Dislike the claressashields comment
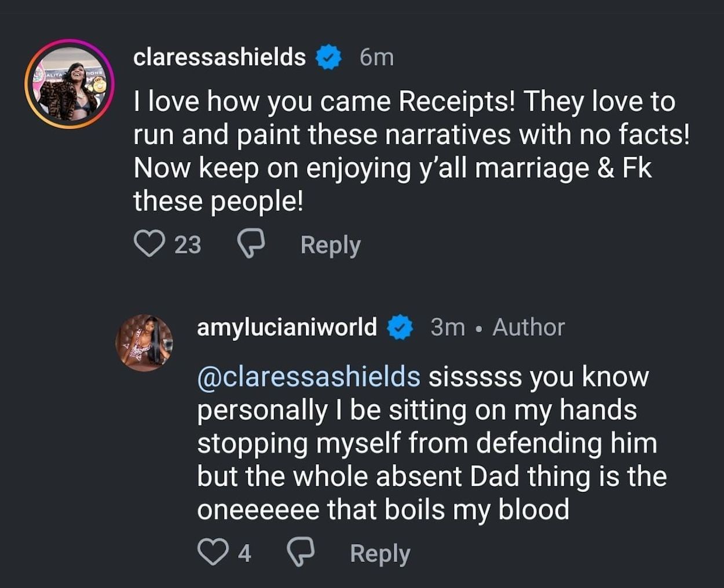The width and height of the screenshot is (724, 588). 251,244
